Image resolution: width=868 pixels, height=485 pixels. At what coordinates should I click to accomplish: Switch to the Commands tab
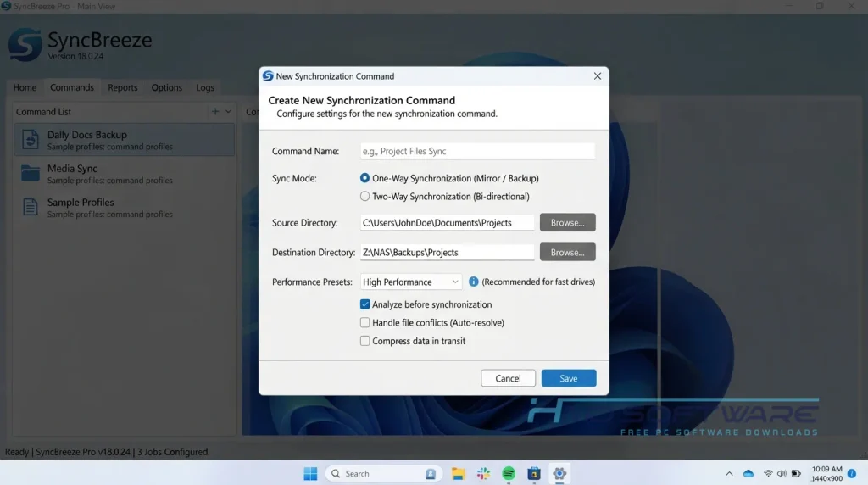coord(72,87)
